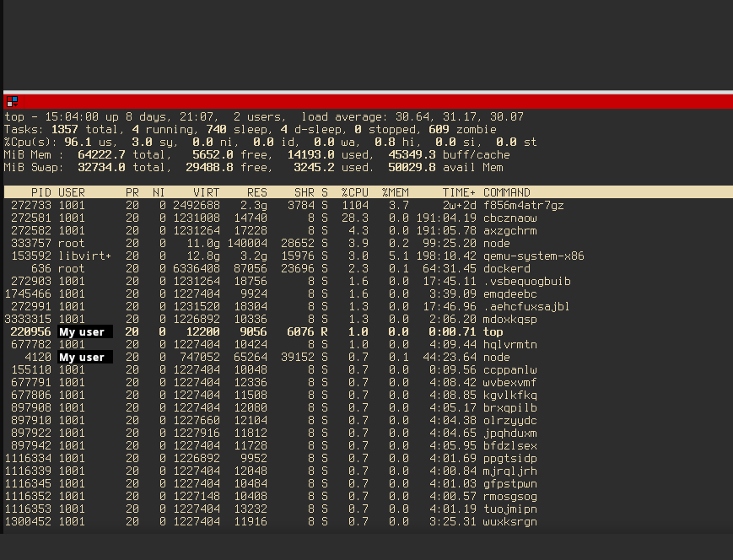Viewport: 733px width, 560px height.
Task: Click PID 1745466
Action: (28, 293)
